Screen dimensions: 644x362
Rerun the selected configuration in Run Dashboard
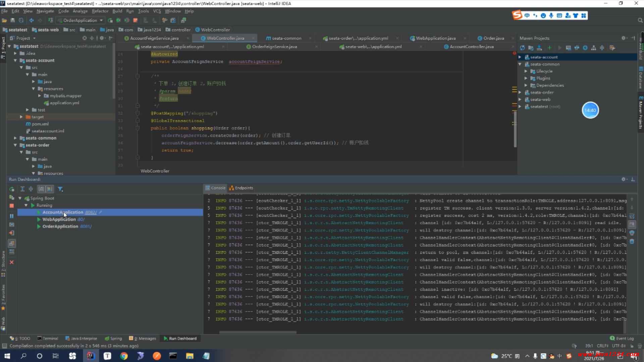pos(12,189)
